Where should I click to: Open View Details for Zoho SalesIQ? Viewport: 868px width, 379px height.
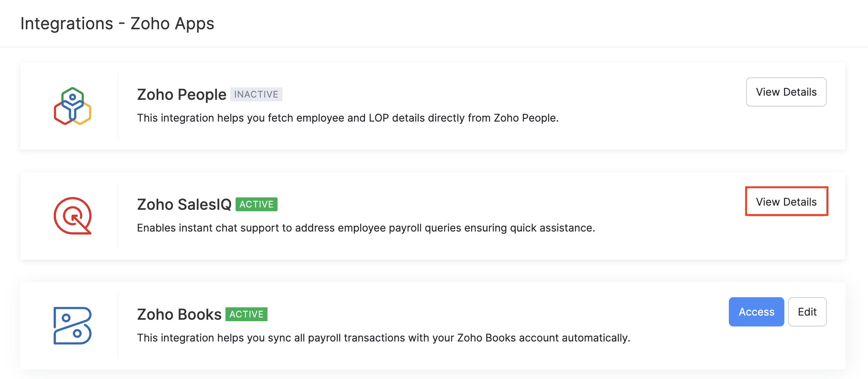[x=786, y=202]
